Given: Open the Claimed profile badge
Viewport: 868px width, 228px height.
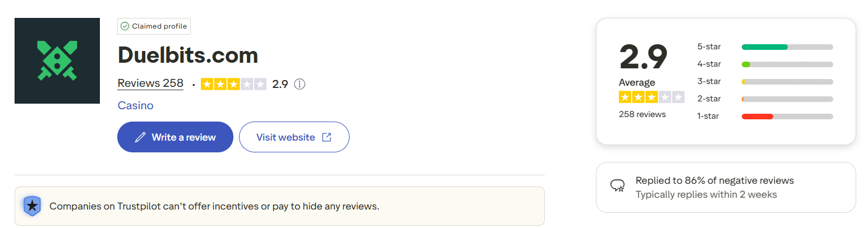Looking at the screenshot, I should [x=154, y=26].
